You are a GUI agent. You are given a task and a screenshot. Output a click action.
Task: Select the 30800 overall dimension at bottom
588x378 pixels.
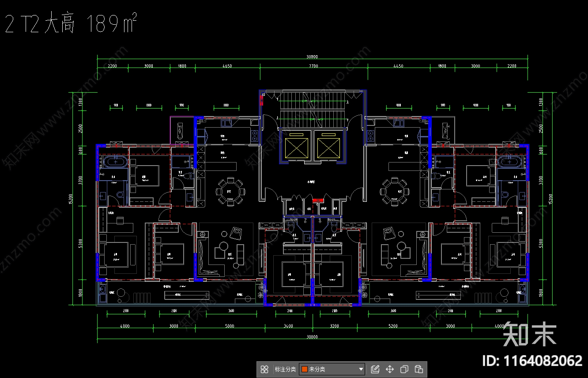click(312, 337)
